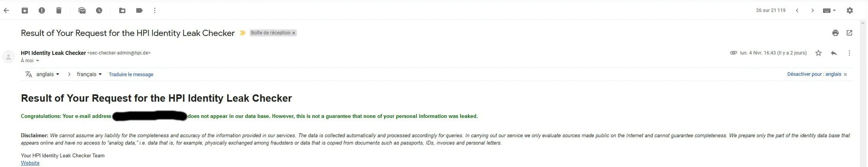Snooze this email with clock icon
This screenshot has height=167, width=868.
tap(99, 10)
